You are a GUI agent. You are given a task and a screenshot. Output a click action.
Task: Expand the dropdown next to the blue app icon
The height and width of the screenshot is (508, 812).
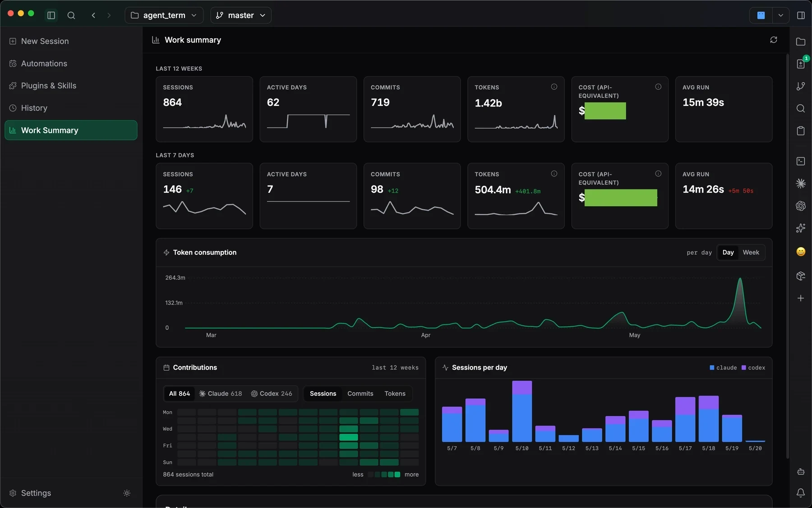coord(780,15)
